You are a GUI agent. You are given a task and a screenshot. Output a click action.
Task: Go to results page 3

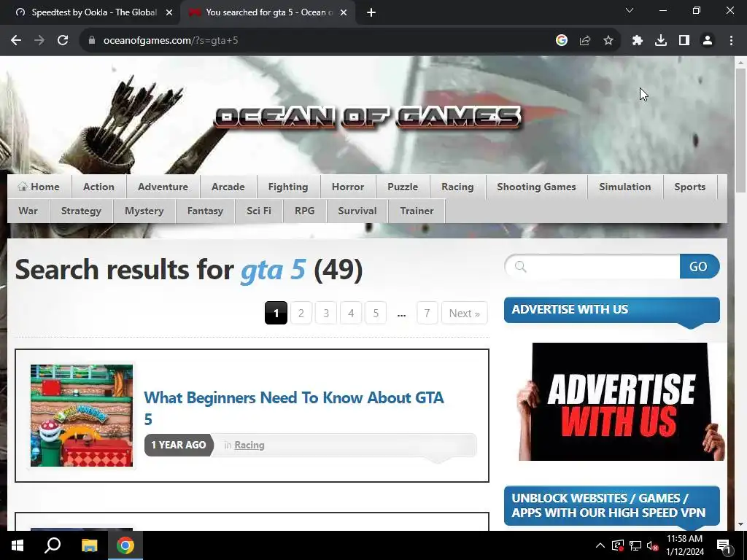click(x=326, y=313)
